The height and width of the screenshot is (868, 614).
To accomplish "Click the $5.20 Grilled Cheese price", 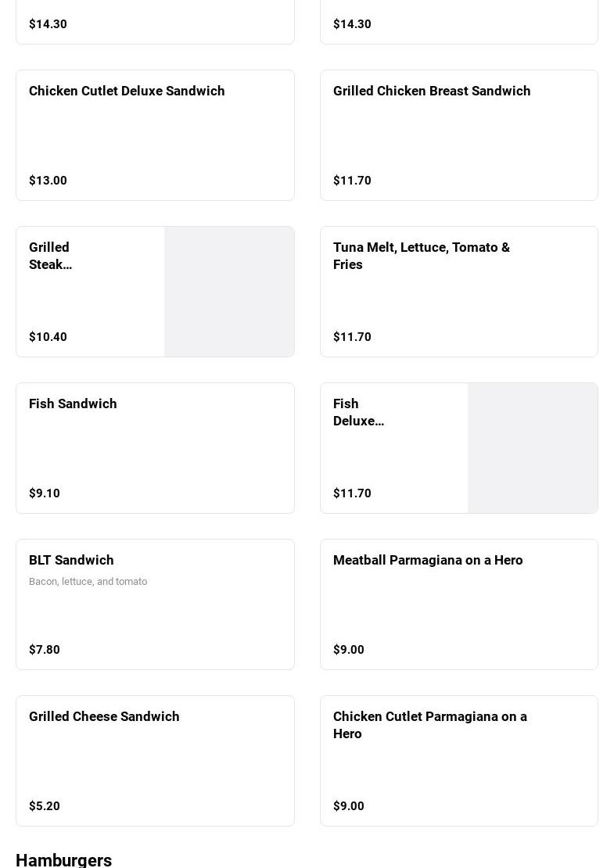I will coord(45,806).
